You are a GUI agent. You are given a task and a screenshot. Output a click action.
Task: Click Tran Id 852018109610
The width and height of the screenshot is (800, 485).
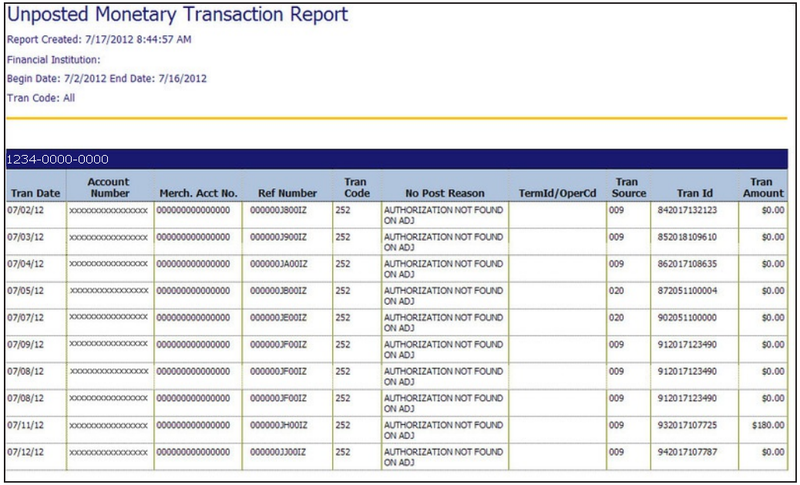[x=688, y=238]
